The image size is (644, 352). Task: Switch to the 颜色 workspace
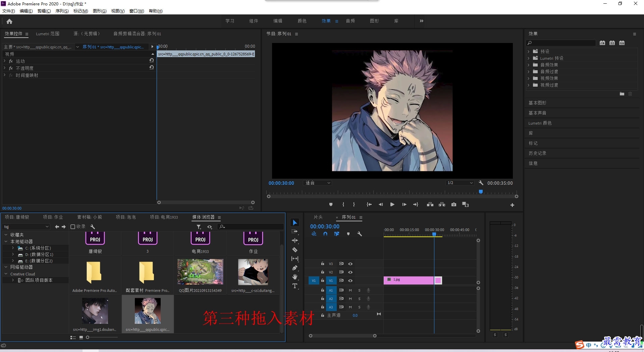click(302, 21)
